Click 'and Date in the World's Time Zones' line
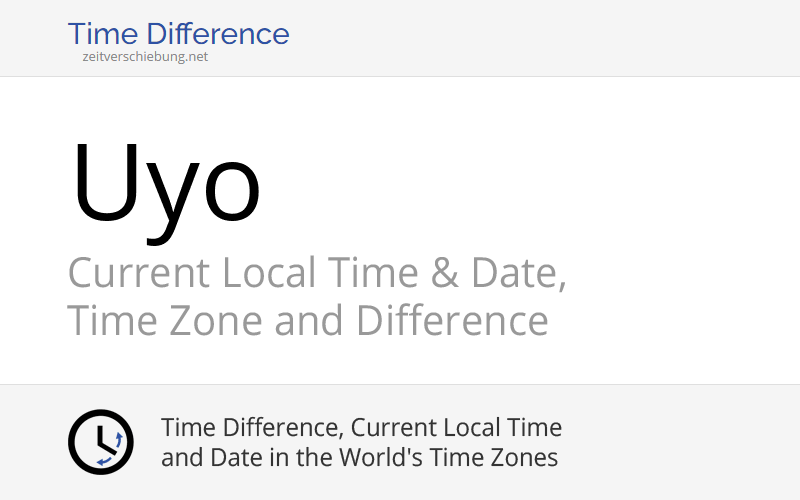 pos(359,457)
